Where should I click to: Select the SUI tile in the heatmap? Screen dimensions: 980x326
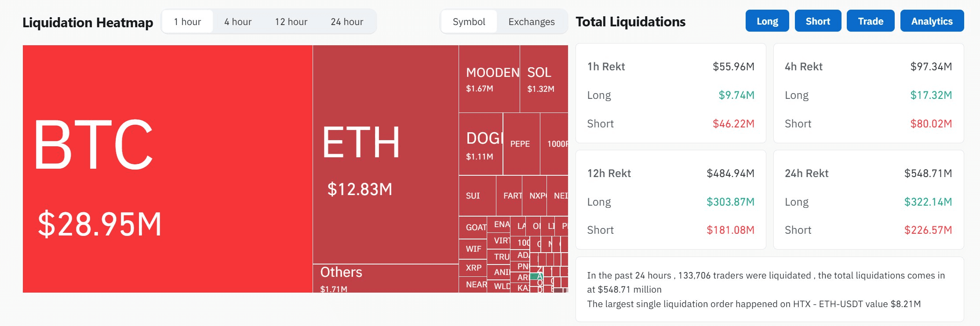[x=477, y=196]
